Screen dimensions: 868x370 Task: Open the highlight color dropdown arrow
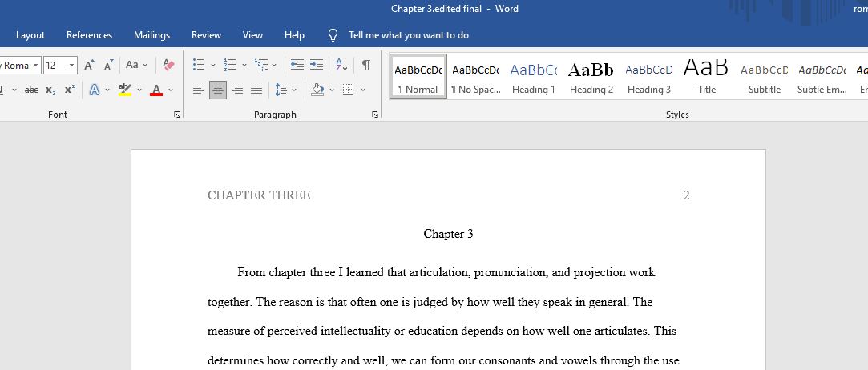coord(139,90)
